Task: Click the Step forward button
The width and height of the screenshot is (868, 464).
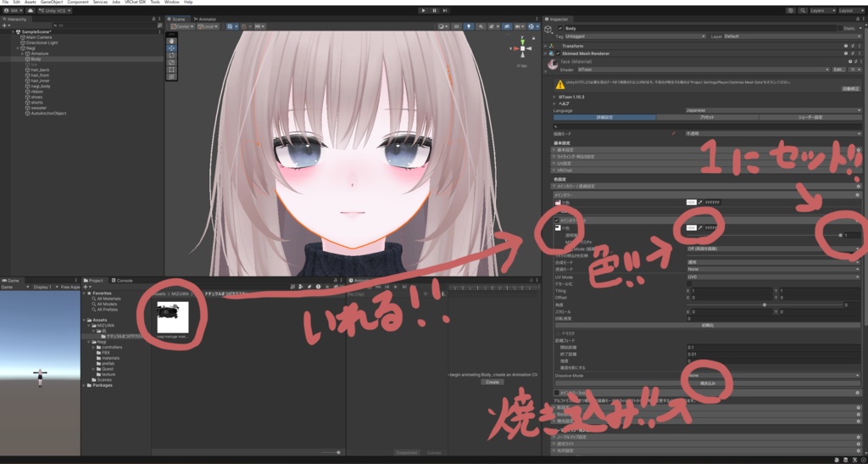Action: pyautogui.click(x=444, y=10)
